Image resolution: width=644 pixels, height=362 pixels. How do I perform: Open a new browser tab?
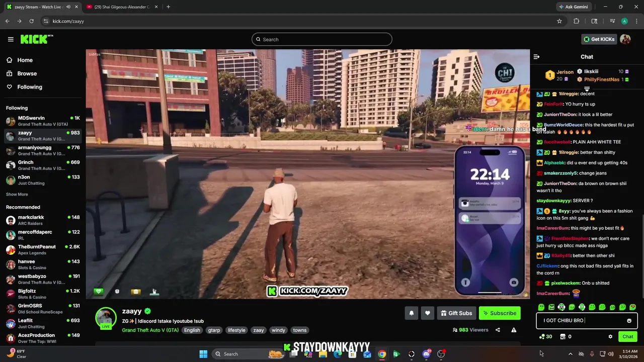pyautogui.click(x=168, y=7)
